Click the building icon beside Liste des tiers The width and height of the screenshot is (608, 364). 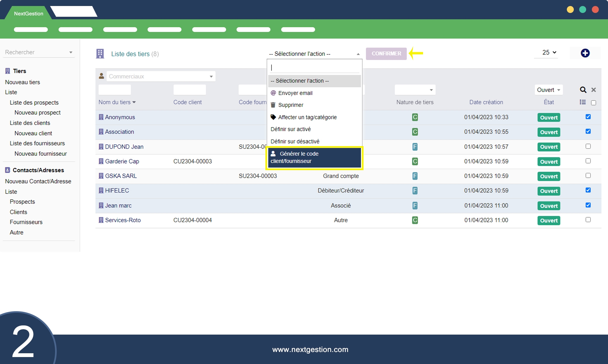(x=100, y=54)
